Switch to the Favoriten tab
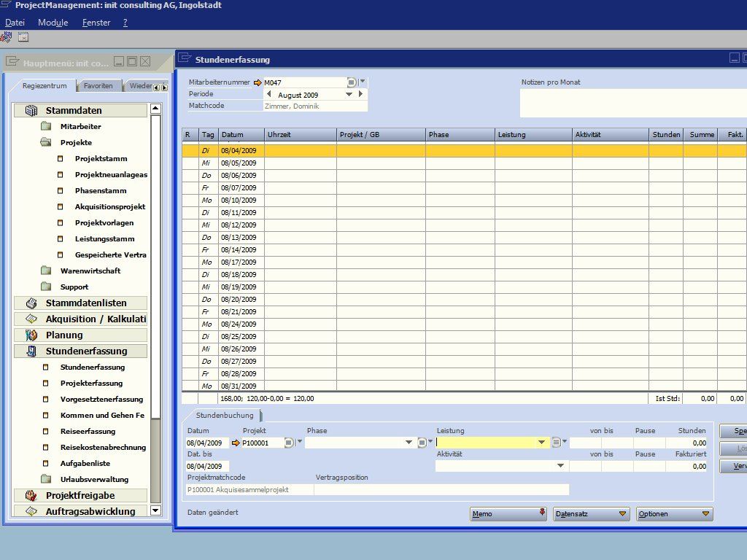Screen dimensions: 747x560 (98, 86)
